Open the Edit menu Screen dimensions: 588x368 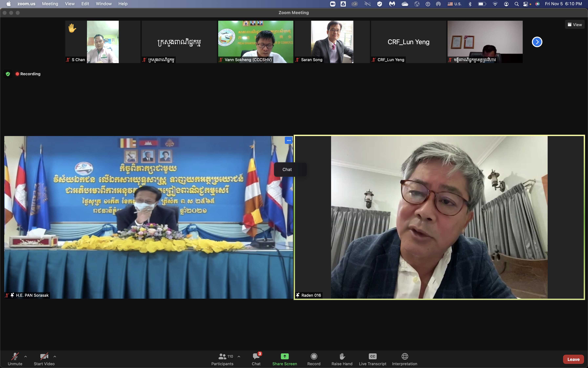click(85, 4)
